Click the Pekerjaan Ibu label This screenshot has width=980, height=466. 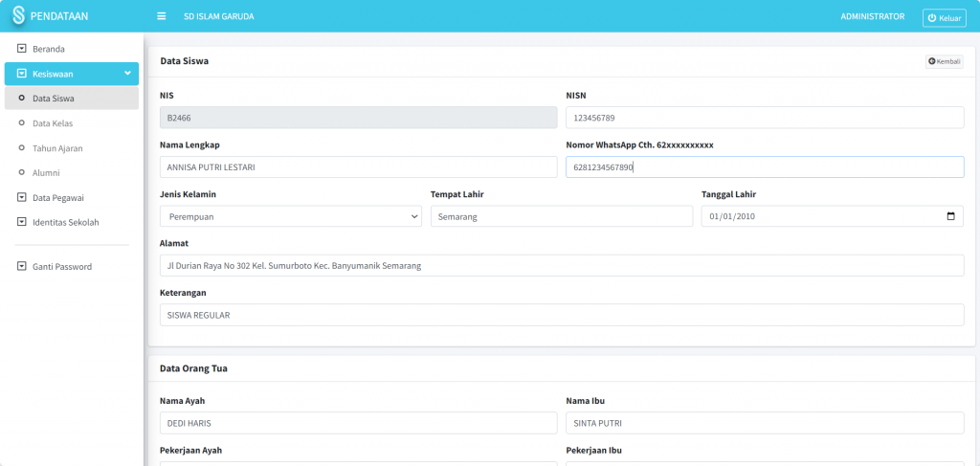(593, 451)
